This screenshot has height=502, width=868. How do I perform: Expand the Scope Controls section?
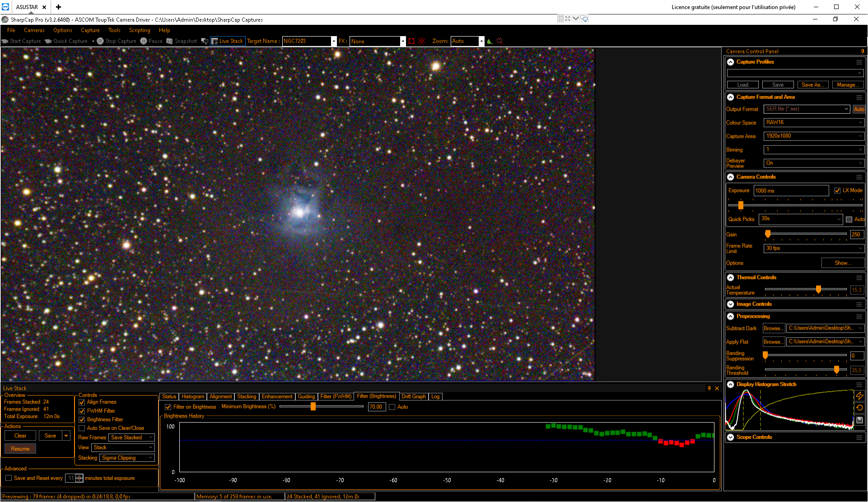(731, 437)
